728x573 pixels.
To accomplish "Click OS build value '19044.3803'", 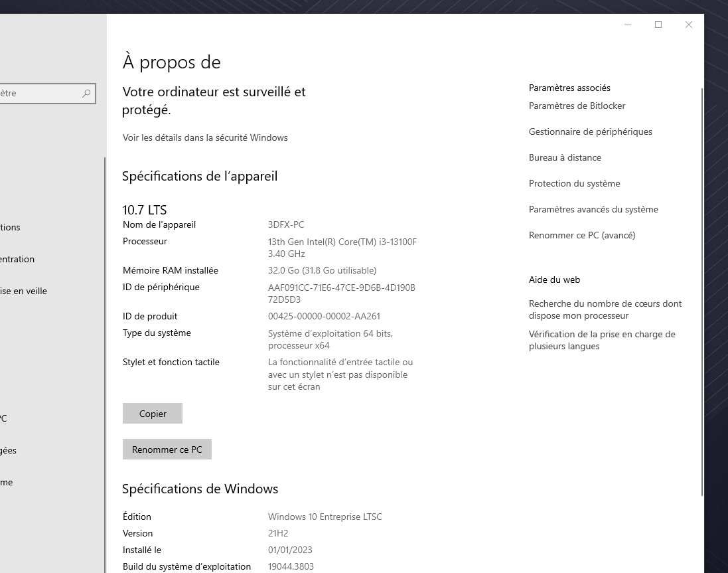I will coord(291,566).
